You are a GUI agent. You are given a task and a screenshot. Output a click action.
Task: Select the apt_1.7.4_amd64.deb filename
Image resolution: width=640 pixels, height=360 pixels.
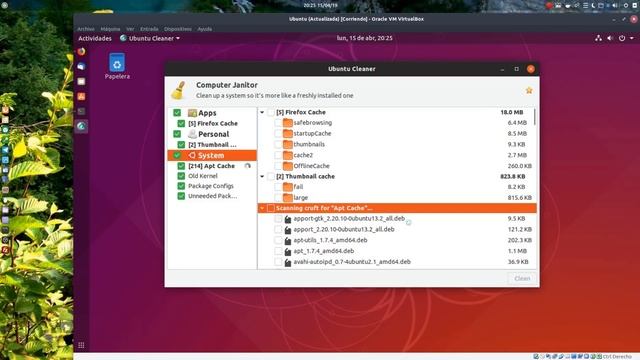pyautogui.click(x=324, y=251)
